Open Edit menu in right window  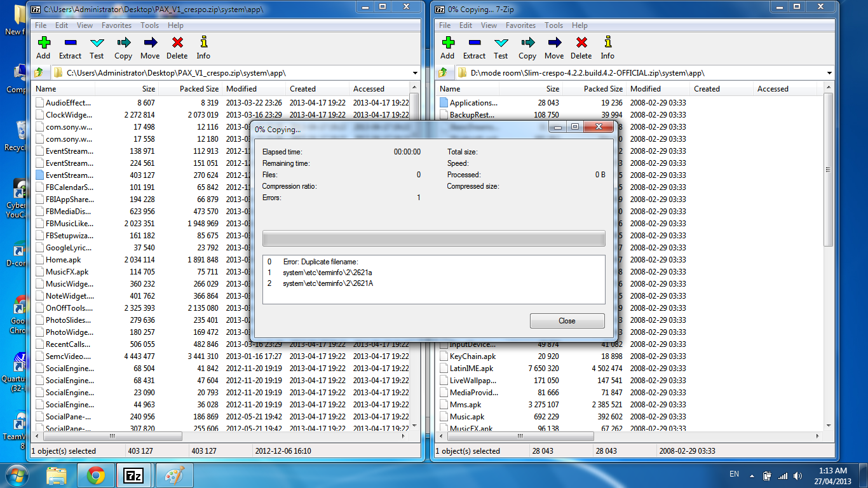coord(466,25)
